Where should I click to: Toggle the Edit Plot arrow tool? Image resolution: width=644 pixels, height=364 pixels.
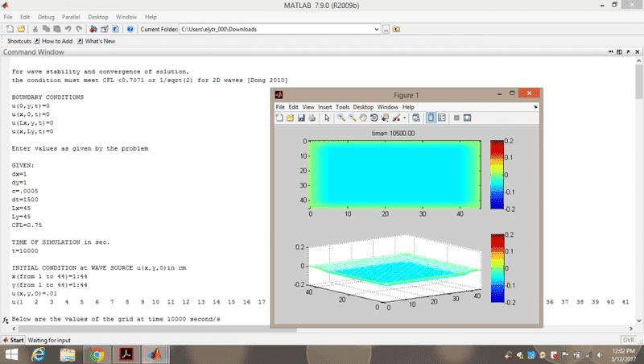[x=327, y=118]
